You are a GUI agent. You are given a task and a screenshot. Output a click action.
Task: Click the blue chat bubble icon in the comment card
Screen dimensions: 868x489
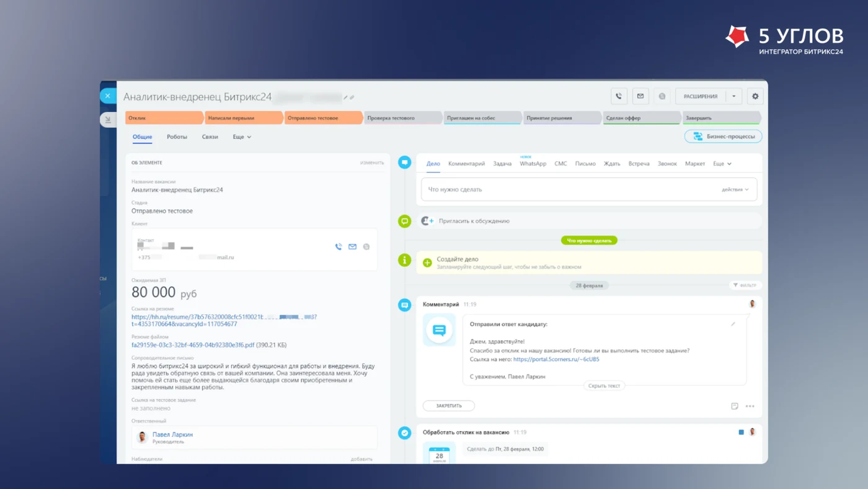coord(439,330)
